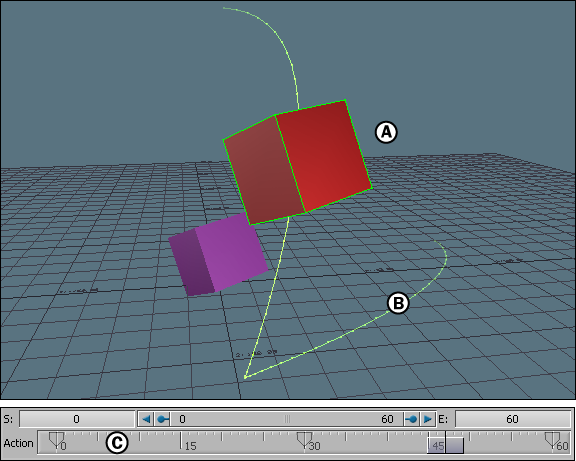Click the circled B callout marker
Screen dimensions: 576x461
coord(399,303)
